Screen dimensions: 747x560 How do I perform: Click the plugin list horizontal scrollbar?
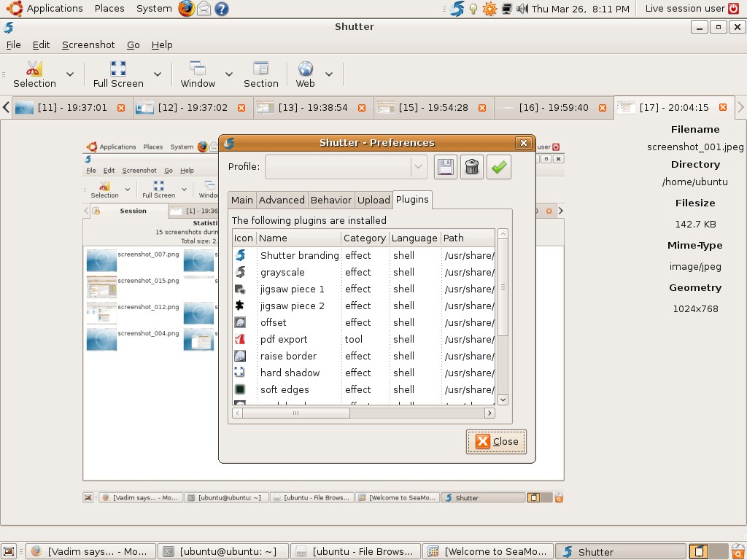296,413
